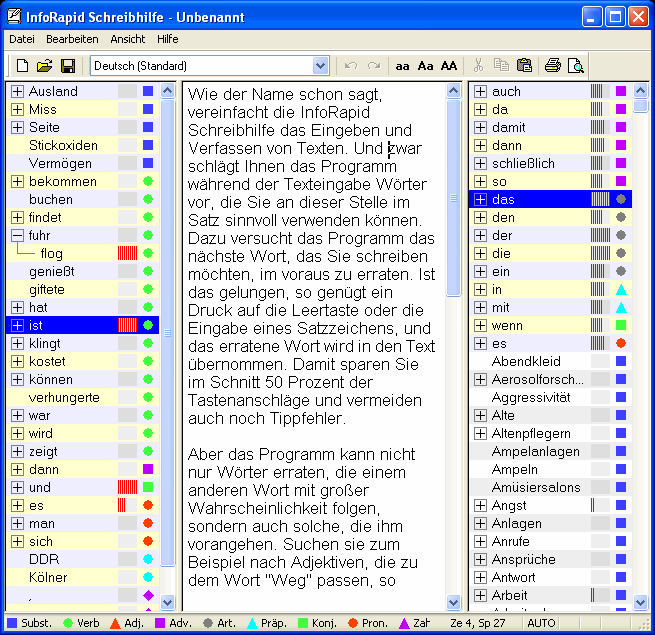This screenshot has width=655, height=635.
Task: Click the down arrow of the right list scrollbar
Action: pyautogui.click(x=640, y=602)
